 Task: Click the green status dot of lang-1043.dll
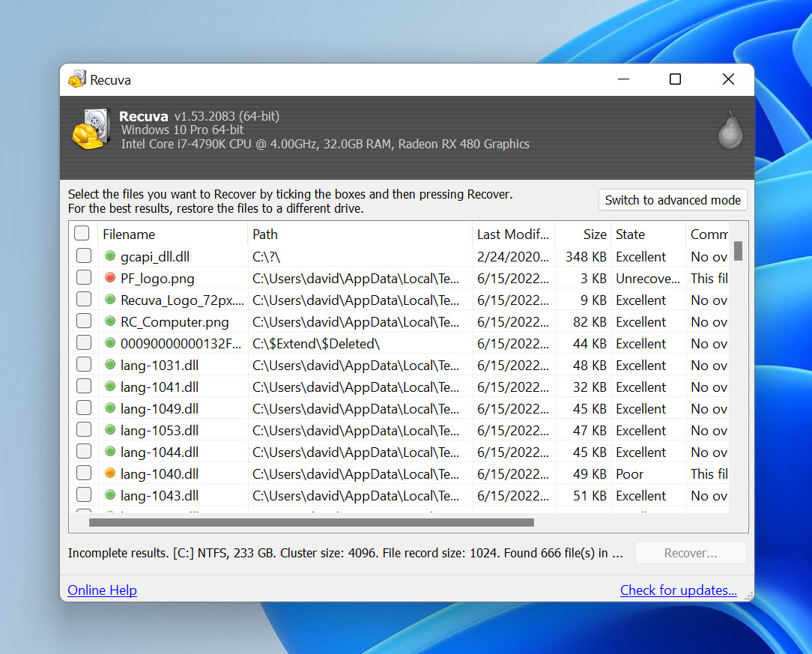click(x=110, y=494)
